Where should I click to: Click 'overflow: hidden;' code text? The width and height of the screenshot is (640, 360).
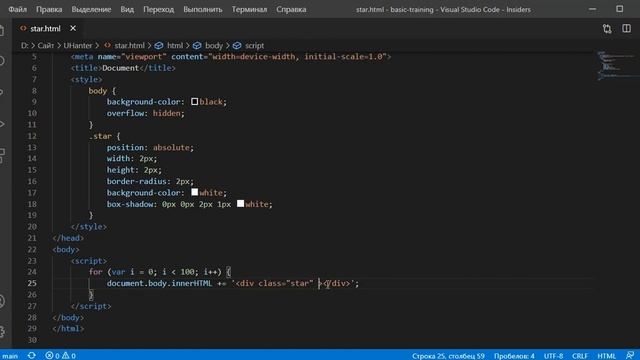click(146, 113)
